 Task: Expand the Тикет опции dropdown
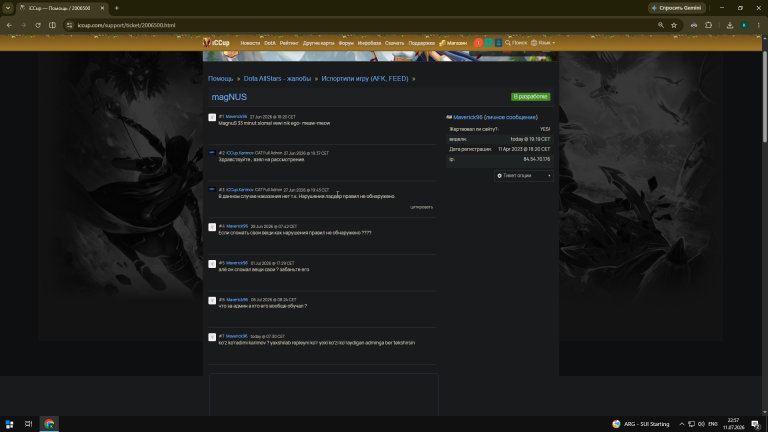[524, 175]
